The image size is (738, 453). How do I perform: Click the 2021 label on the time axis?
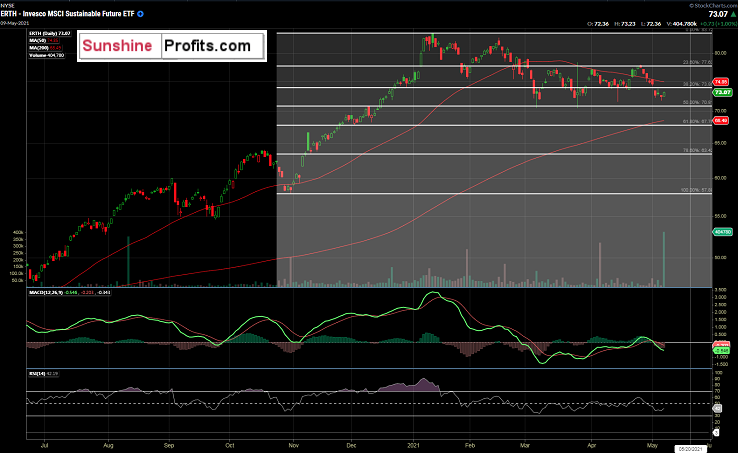coord(413,445)
